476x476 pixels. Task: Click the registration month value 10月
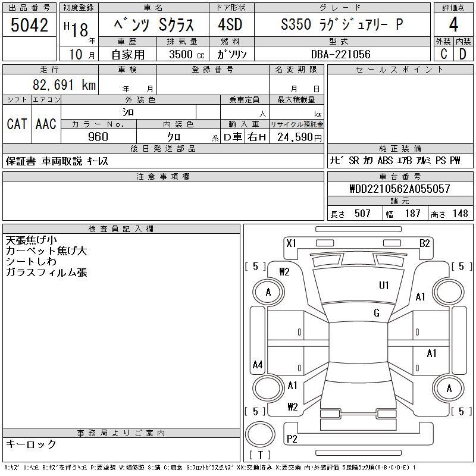tap(82, 54)
